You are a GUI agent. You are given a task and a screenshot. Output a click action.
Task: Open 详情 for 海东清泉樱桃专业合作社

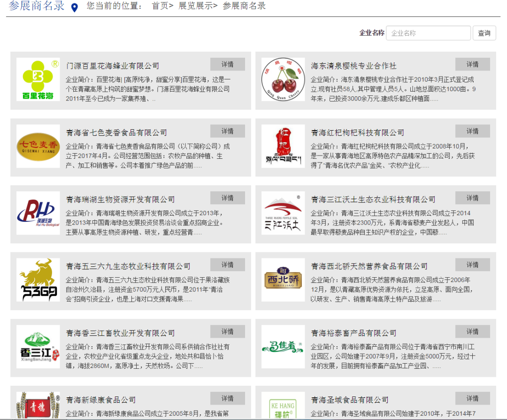[473, 64]
